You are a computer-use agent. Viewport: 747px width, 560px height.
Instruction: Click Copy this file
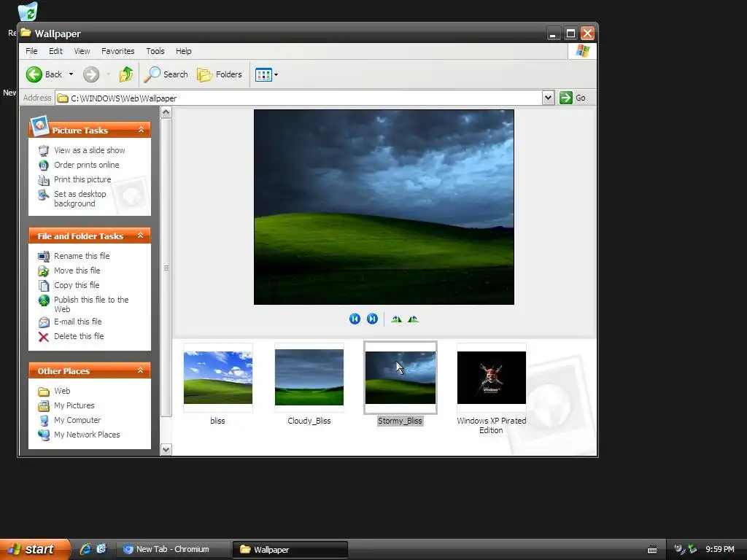pyautogui.click(x=77, y=285)
